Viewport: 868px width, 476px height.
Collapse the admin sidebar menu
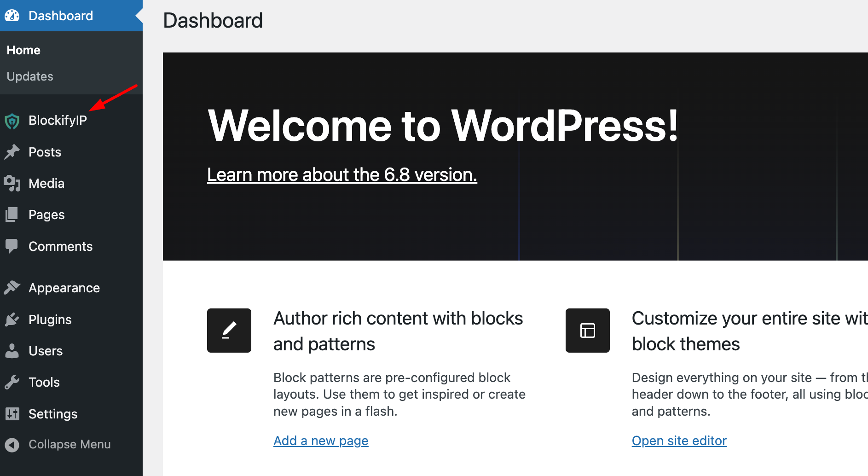71,444
